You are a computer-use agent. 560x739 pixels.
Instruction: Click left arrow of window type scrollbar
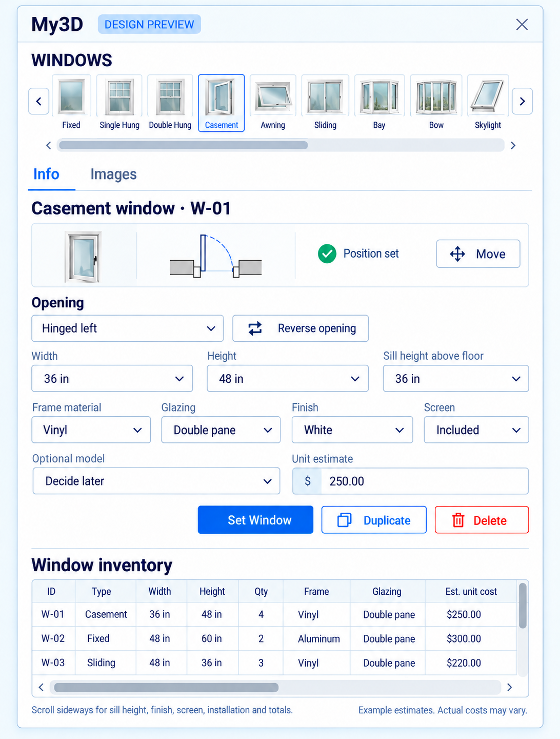pos(48,145)
